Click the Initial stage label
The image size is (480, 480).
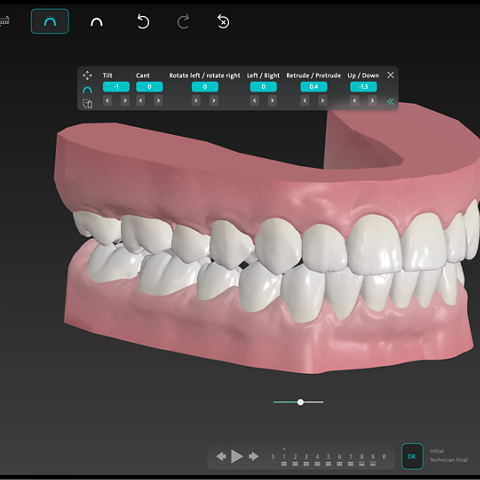437,451
